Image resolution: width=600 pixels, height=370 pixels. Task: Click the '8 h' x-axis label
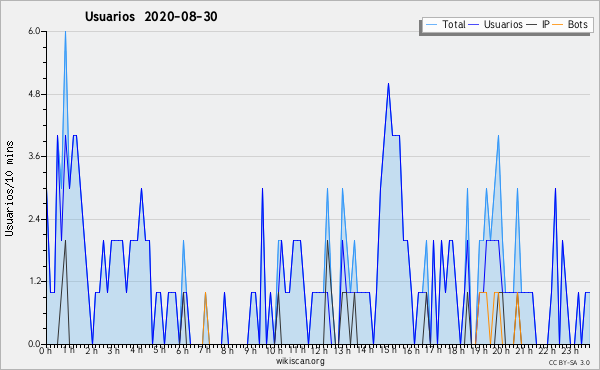(x=227, y=351)
